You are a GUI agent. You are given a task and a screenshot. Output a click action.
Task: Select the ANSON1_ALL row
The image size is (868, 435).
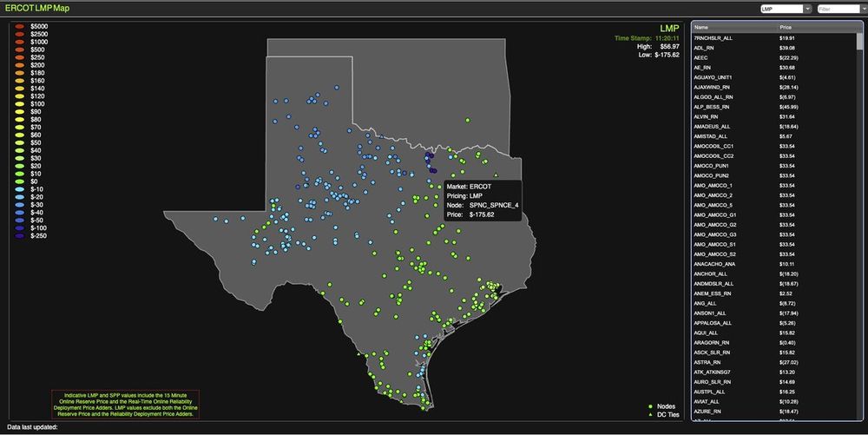[x=774, y=313]
